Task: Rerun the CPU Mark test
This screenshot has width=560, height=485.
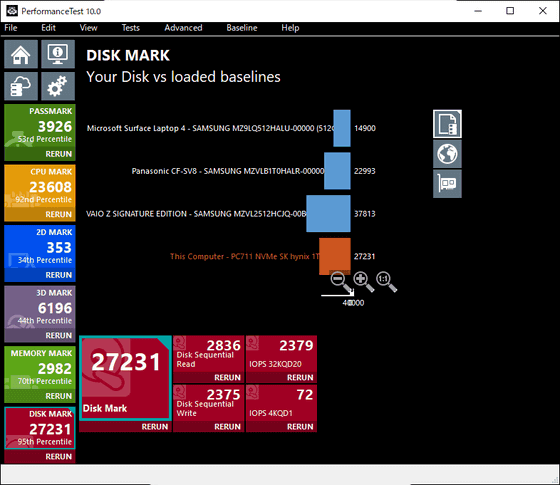Action: coord(58,214)
